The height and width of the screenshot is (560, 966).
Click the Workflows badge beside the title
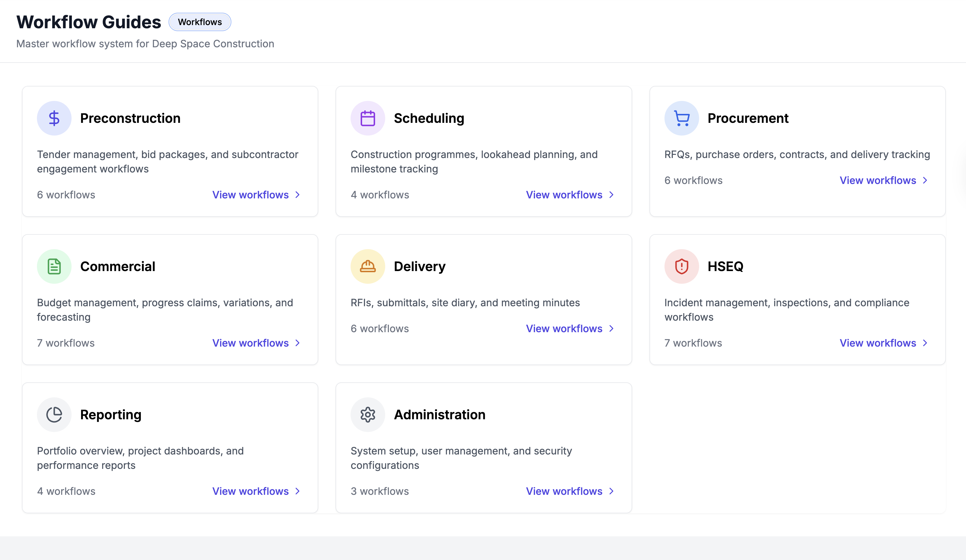pos(200,22)
